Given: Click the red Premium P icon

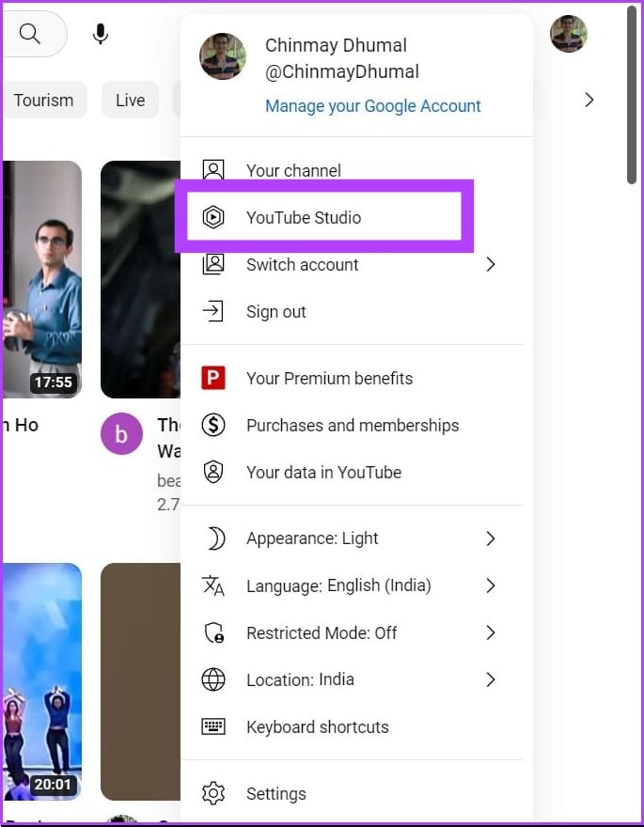Looking at the screenshot, I should click(x=213, y=378).
